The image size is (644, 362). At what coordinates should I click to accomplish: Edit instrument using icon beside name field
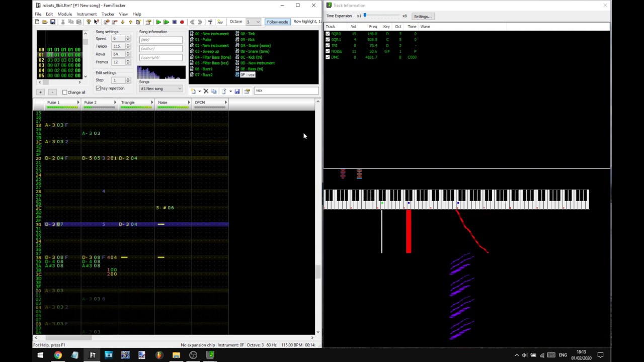click(x=247, y=91)
